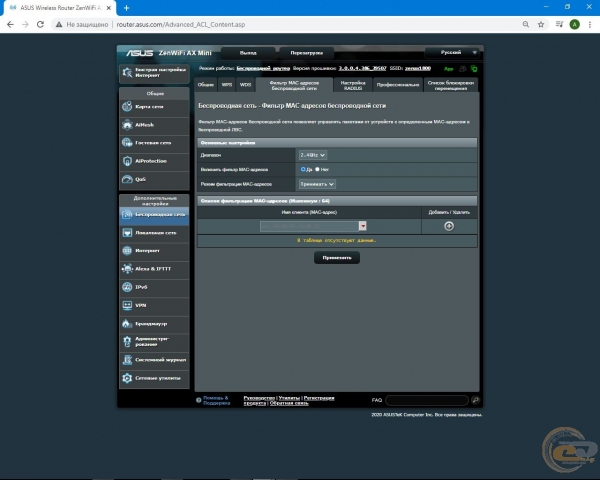Open Administration (Администрирование) icon

click(127, 341)
